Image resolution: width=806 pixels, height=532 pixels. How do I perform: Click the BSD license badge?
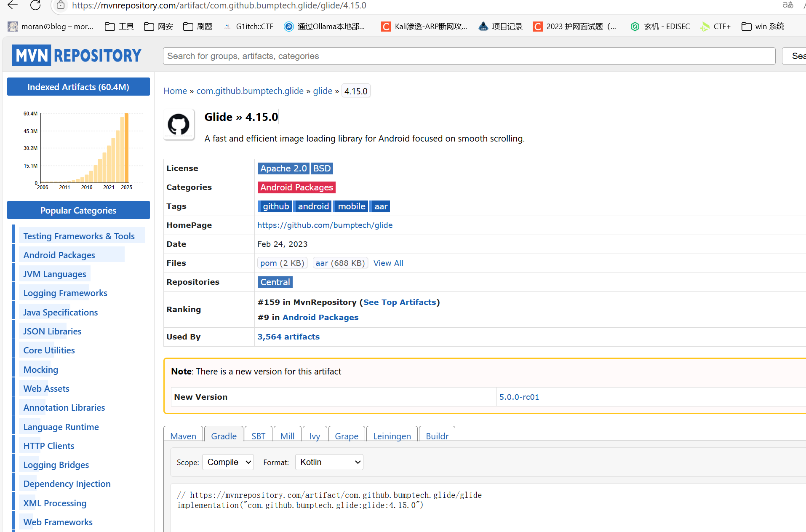322,168
